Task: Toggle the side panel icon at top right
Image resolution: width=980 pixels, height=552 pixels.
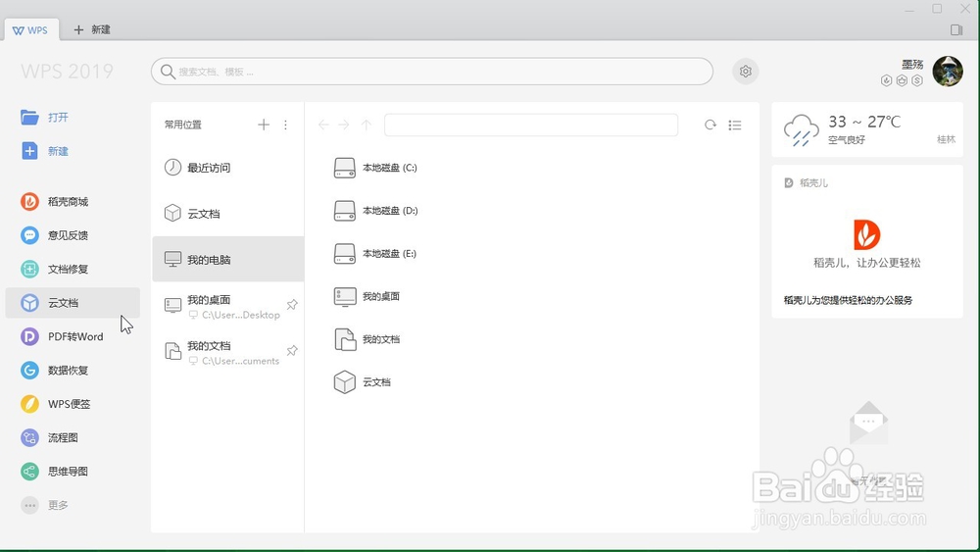Action: click(x=955, y=29)
